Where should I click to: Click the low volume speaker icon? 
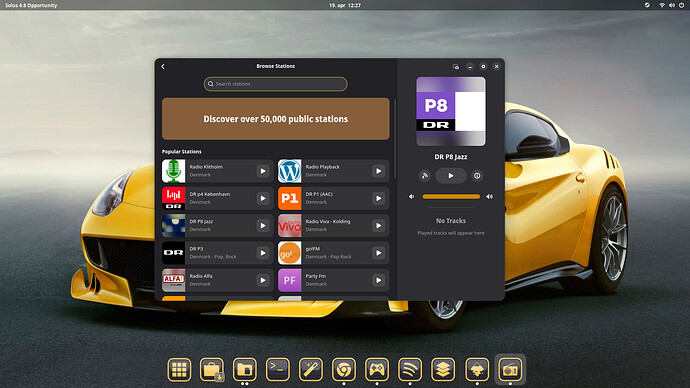411,197
